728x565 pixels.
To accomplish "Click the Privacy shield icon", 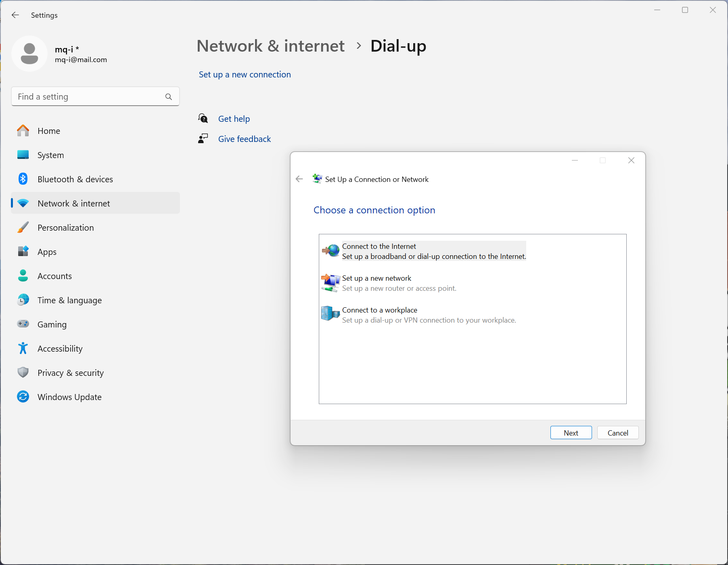I will [x=23, y=372].
